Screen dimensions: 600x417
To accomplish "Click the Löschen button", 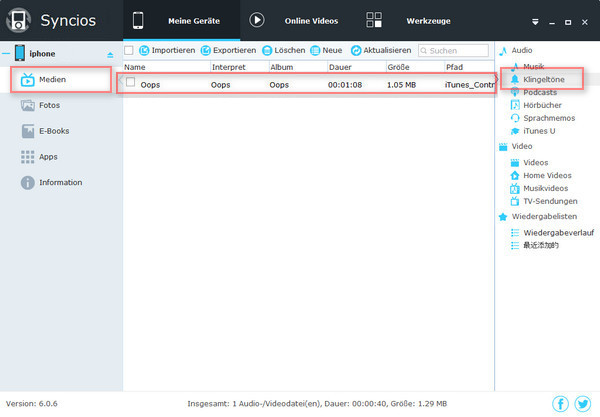I will click(284, 50).
